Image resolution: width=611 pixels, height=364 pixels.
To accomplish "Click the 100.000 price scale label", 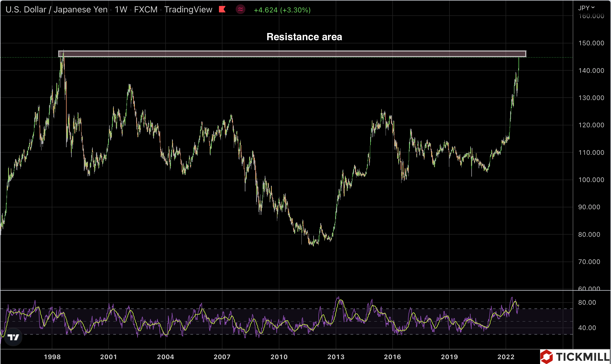I will [x=591, y=180].
